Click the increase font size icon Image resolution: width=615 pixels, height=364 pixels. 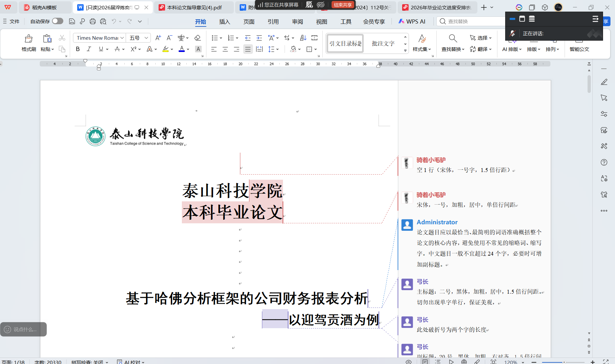(158, 38)
